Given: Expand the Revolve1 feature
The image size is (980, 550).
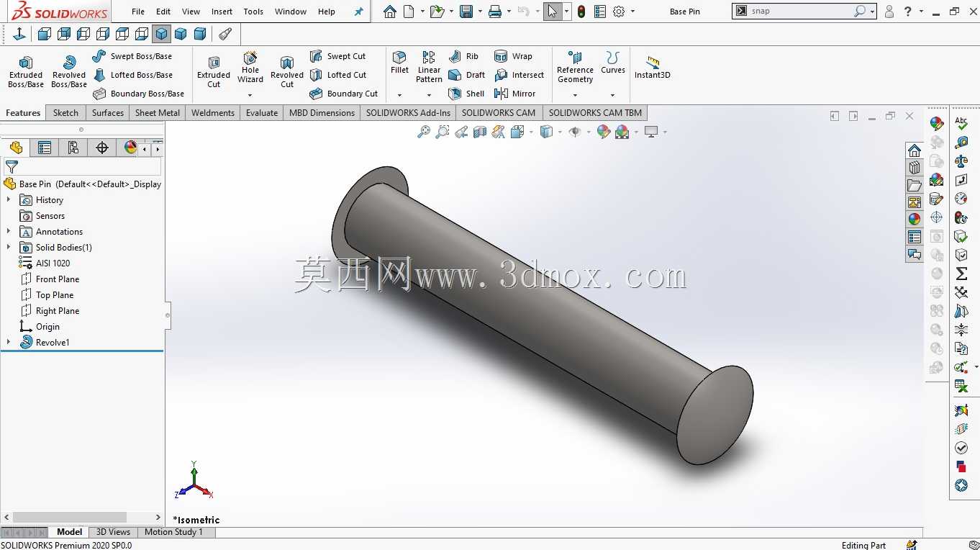Looking at the screenshot, I should coord(9,343).
